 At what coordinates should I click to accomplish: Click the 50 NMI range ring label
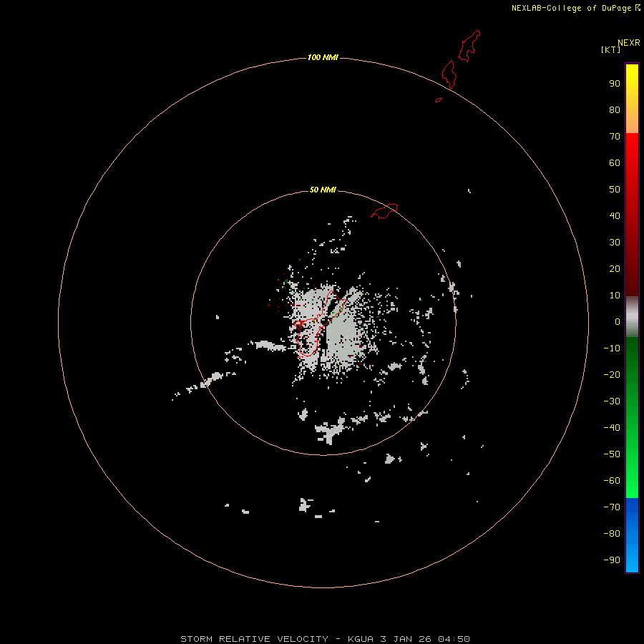pyautogui.click(x=323, y=190)
